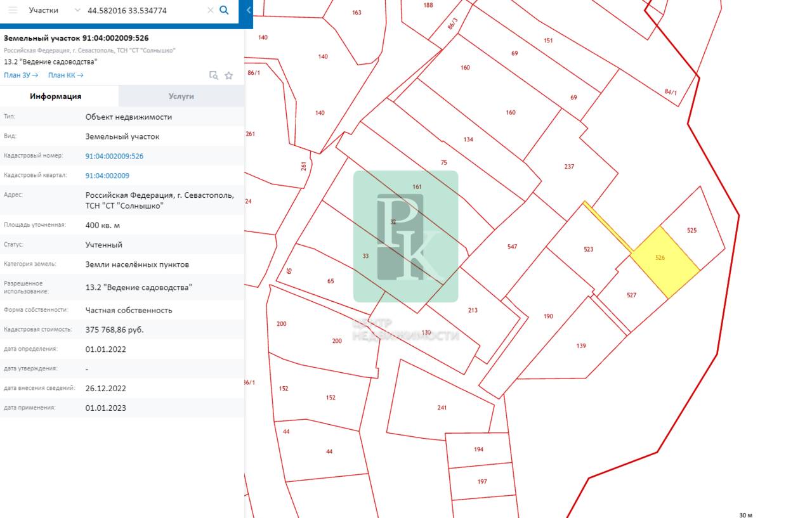Viewport: 812px width, 518px height.
Task: Select parcel 134 on the map
Action: [468, 139]
